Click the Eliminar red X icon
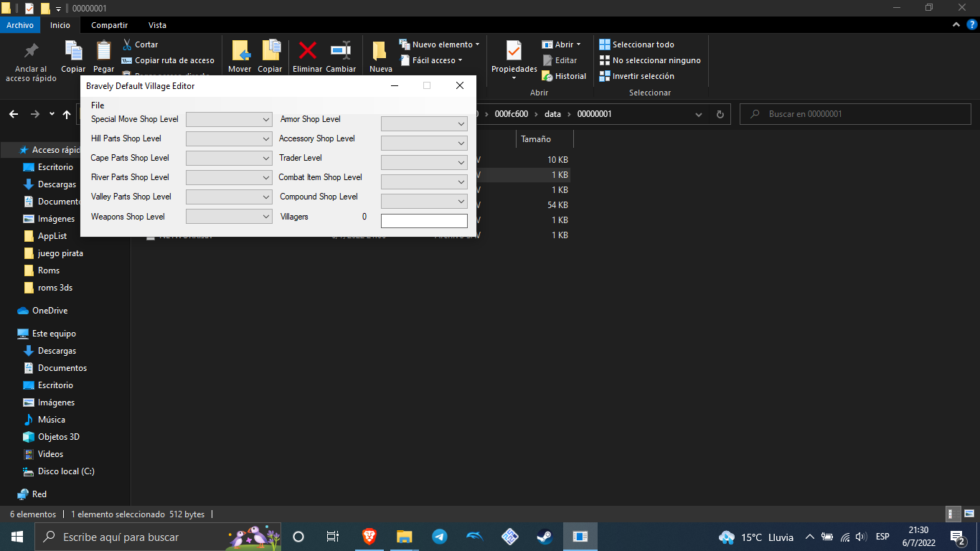 click(308, 50)
